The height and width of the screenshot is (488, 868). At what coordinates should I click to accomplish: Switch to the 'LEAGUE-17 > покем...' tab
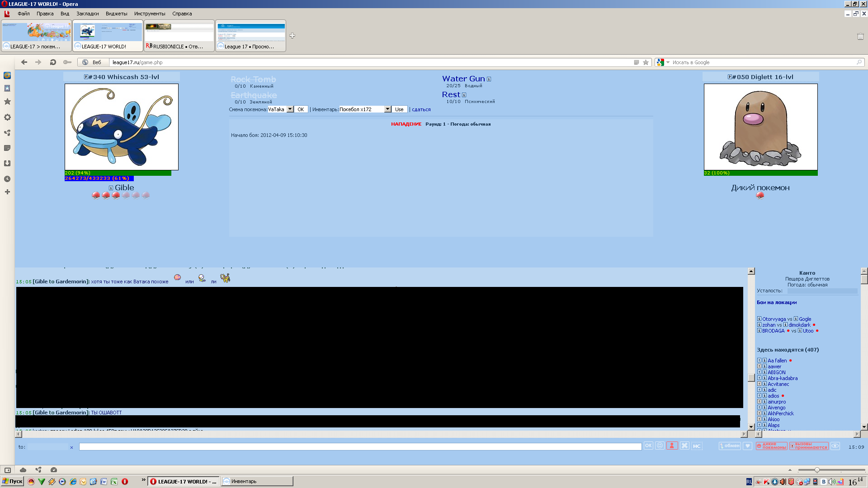tap(36, 36)
